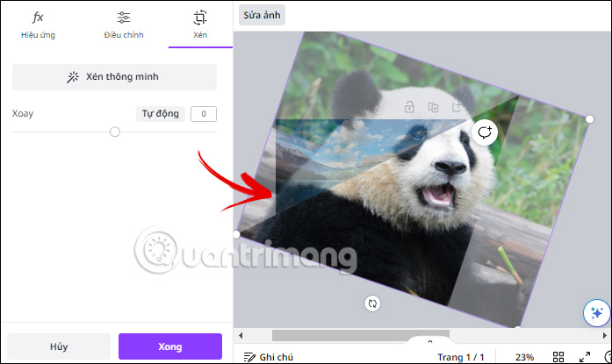
Task: Open the magic assistant sparkle button
Action: pyautogui.click(x=596, y=313)
